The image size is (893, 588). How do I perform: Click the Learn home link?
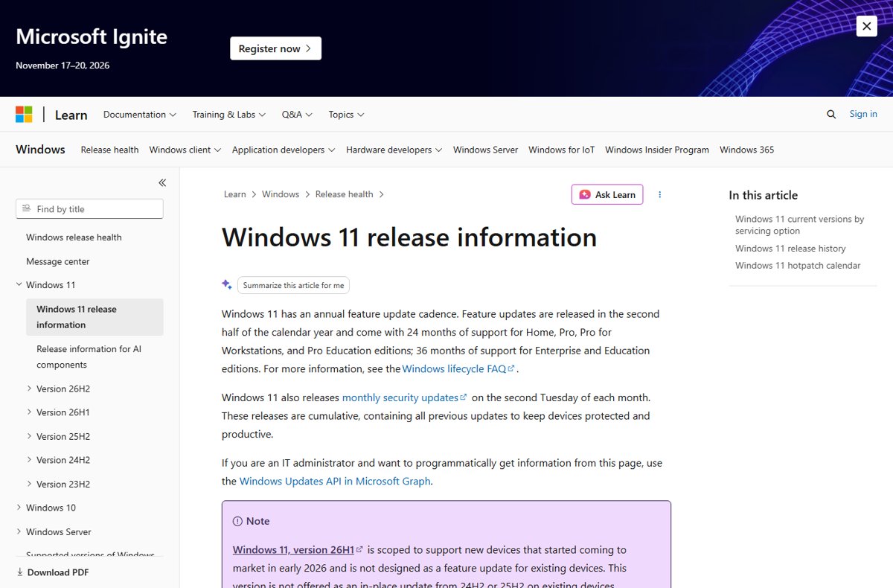click(x=71, y=115)
